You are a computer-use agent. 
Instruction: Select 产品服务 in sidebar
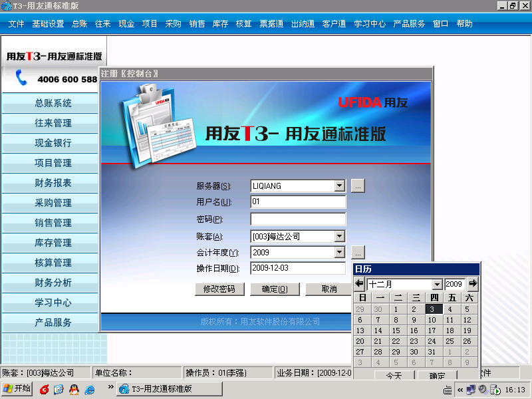[x=53, y=322]
